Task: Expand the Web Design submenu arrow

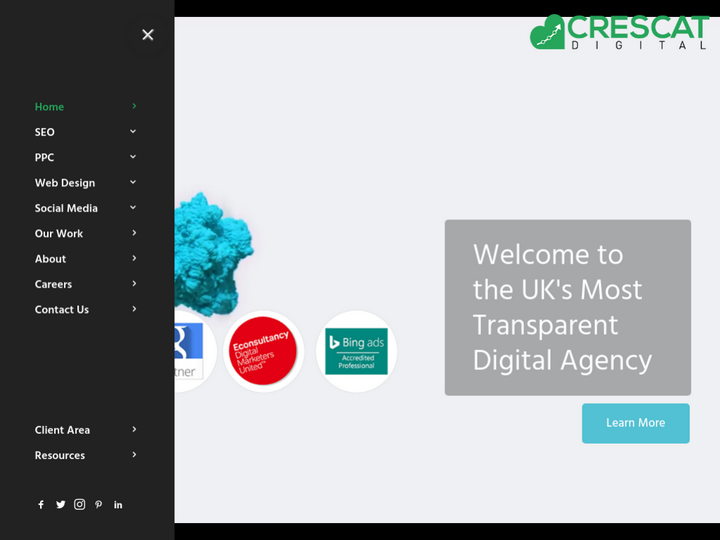Action: pos(133,183)
